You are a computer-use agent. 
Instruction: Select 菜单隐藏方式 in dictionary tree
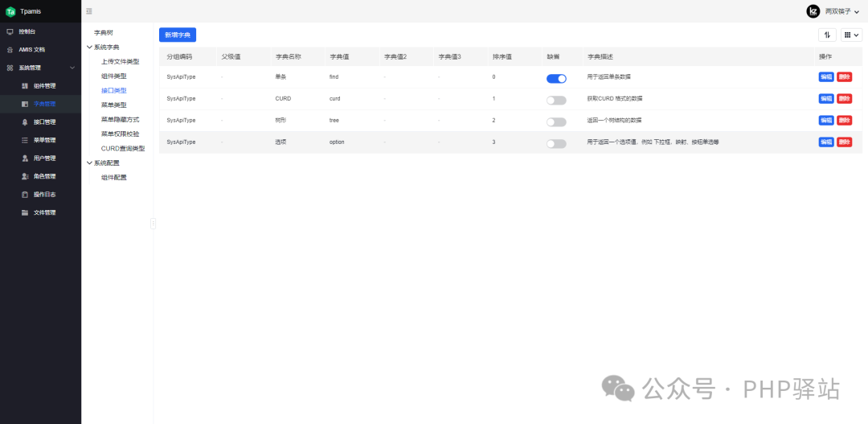coord(120,119)
